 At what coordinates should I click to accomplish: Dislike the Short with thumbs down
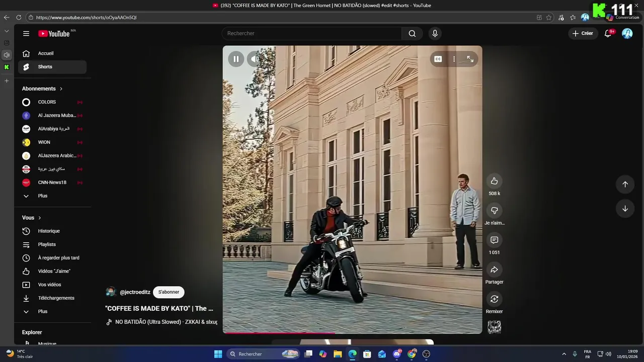tap(494, 211)
